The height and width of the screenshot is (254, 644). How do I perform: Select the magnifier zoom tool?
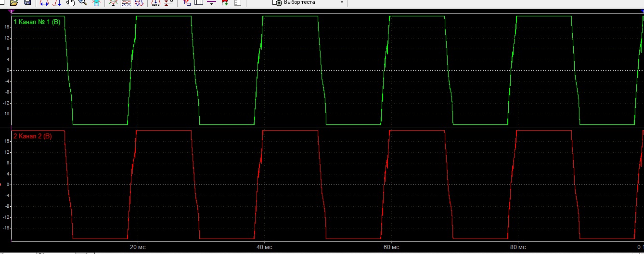pyautogui.click(x=83, y=2)
